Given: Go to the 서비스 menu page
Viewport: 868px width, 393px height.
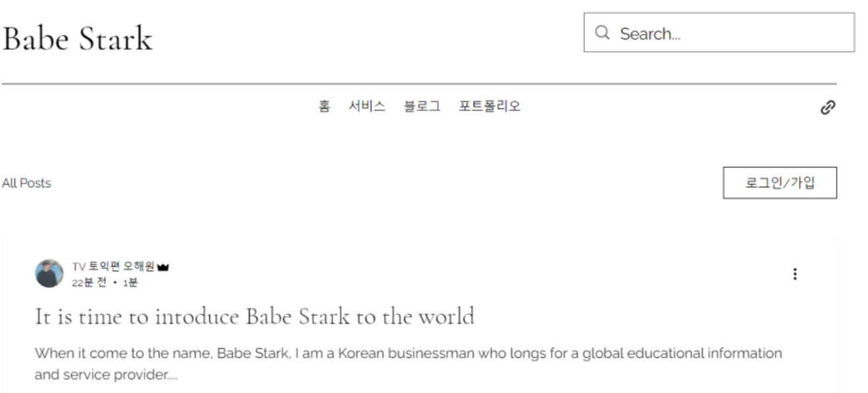Looking at the screenshot, I should [367, 106].
